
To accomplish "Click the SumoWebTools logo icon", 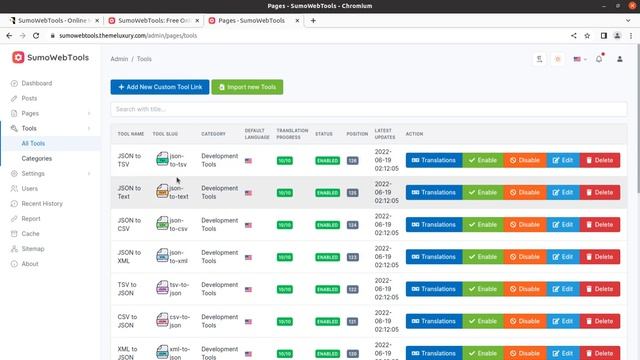I will tap(18, 58).
